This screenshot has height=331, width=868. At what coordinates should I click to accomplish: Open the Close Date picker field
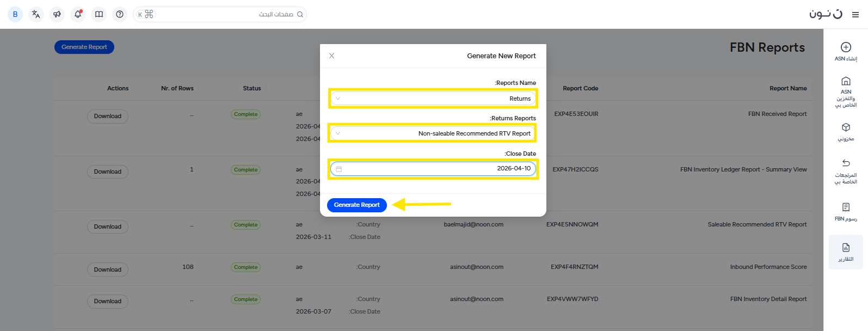pyautogui.click(x=433, y=169)
